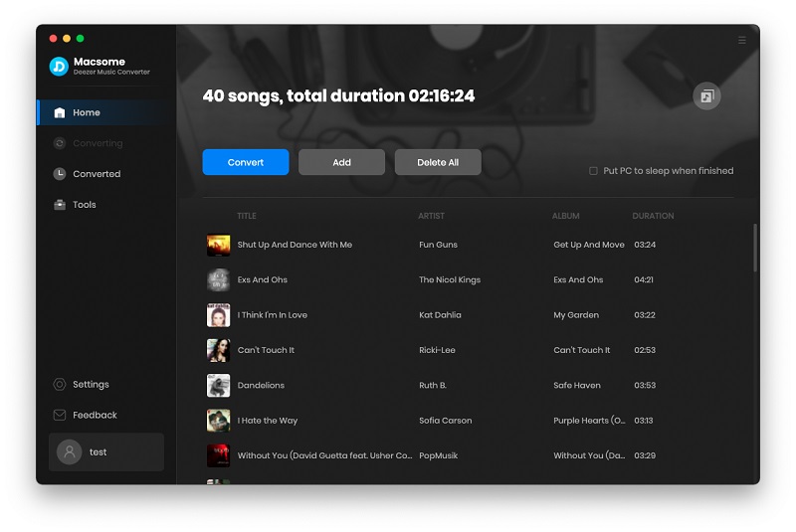
Task: Click artist Kat Dahlia
Action: (440, 315)
